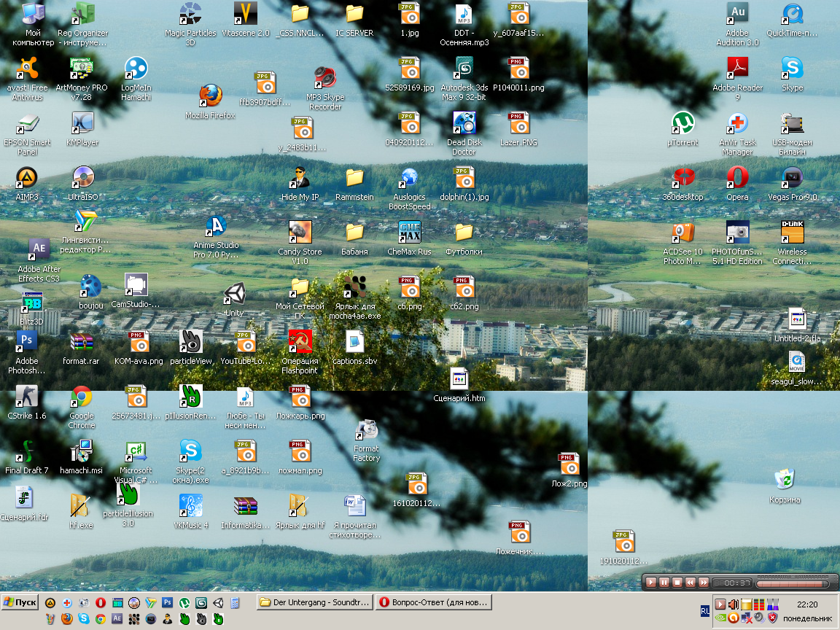This screenshot has width=840, height=630.
Task: Open the RL language indicator in taskbar
Action: 704,611
